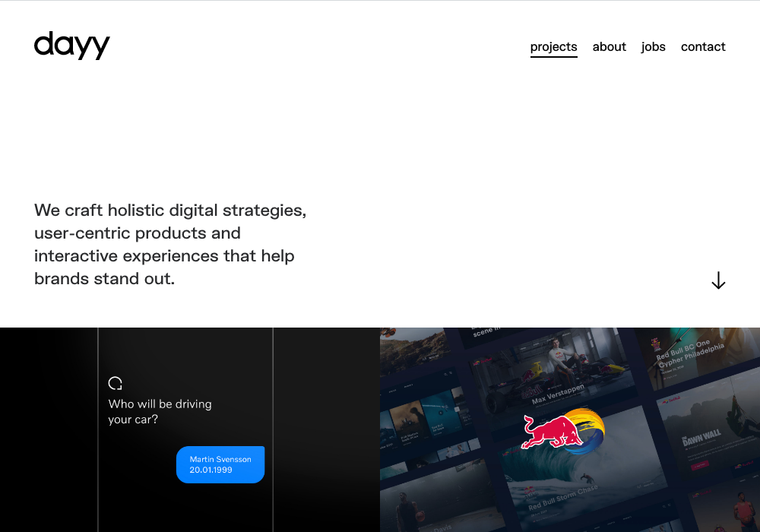Click the down arrow scroll icon
The width and height of the screenshot is (760, 532).
click(718, 280)
